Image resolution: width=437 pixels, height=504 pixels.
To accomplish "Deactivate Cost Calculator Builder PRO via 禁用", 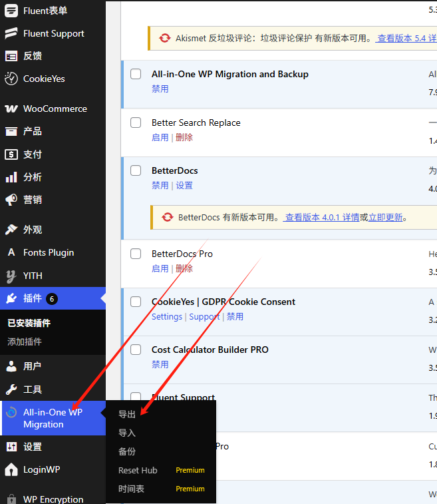I will pos(160,364).
